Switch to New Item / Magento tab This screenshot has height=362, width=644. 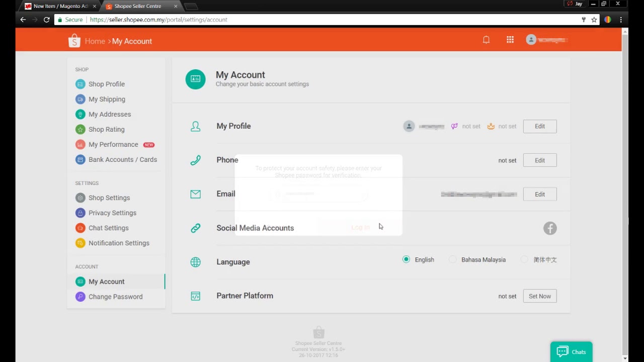click(60, 6)
